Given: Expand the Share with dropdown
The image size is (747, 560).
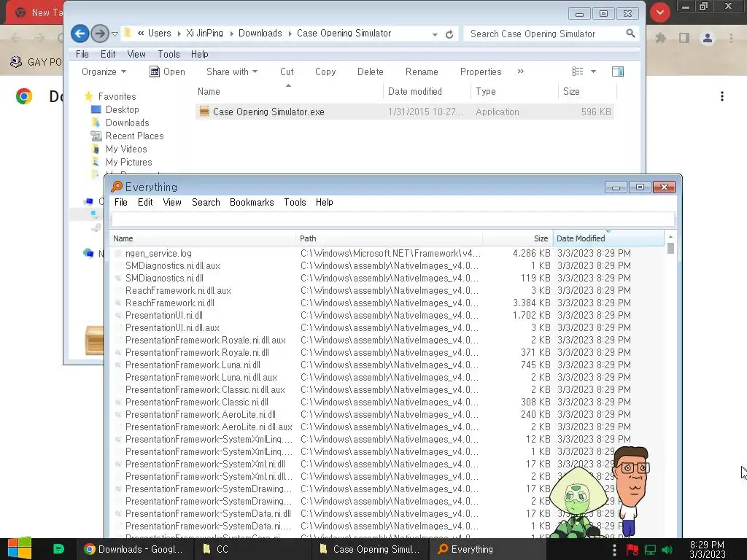Looking at the screenshot, I should pos(232,72).
